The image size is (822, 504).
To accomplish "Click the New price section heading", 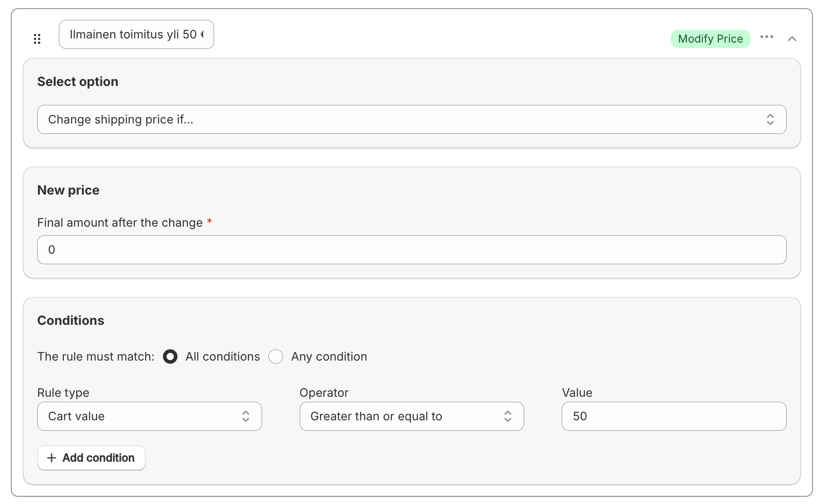I will click(x=68, y=190).
